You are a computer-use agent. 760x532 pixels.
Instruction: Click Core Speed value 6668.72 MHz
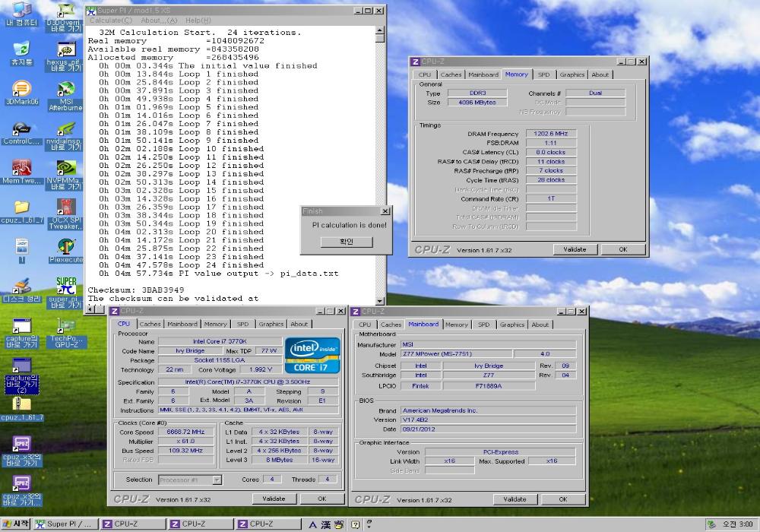tap(185, 432)
